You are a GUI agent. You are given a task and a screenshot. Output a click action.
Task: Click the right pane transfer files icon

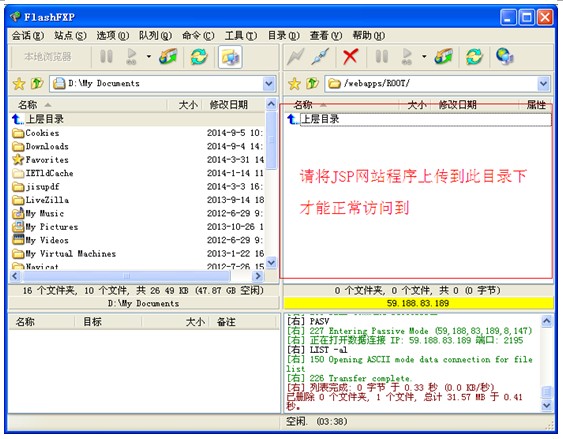tap(443, 57)
